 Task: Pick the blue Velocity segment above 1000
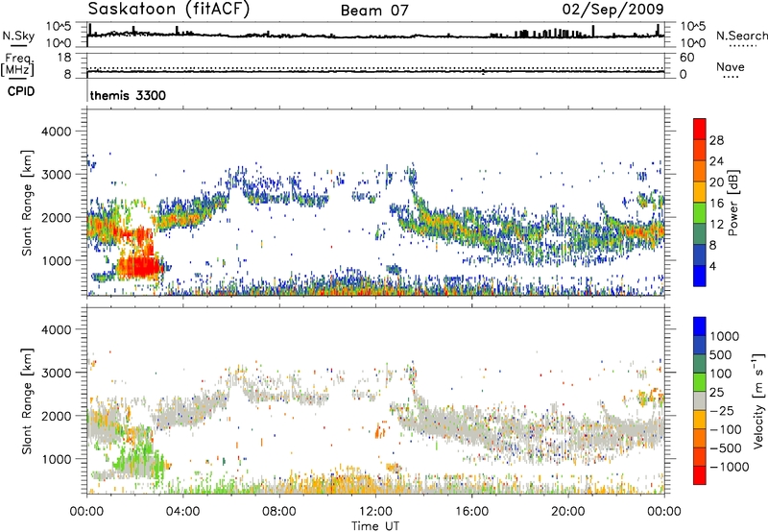(x=700, y=326)
